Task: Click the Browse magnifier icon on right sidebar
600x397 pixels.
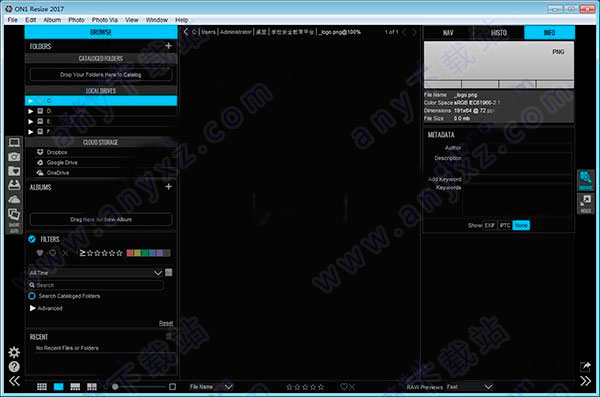Action: 585,180
